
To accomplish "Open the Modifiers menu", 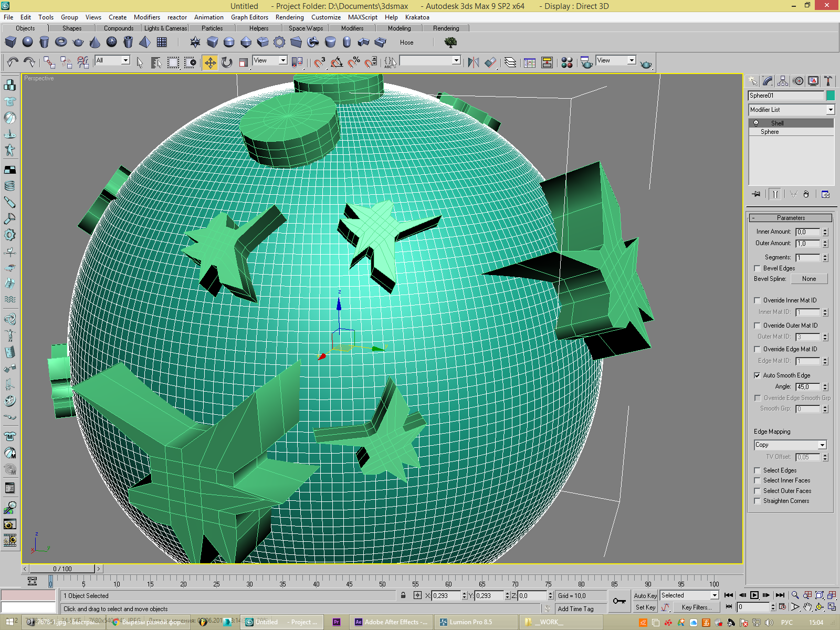I will [146, 17].
